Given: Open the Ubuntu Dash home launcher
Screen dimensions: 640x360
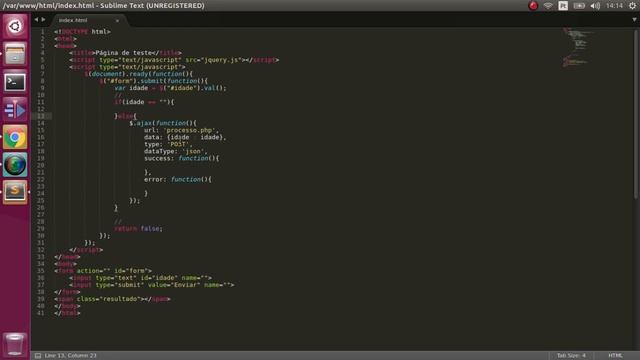Looking at the screenshot, I should point(15,27).
